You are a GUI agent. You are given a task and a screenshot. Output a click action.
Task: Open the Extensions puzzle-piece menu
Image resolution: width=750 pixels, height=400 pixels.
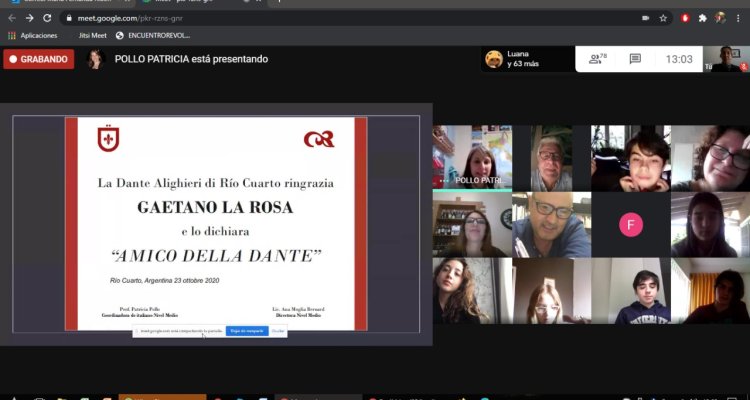pos(703,18)
